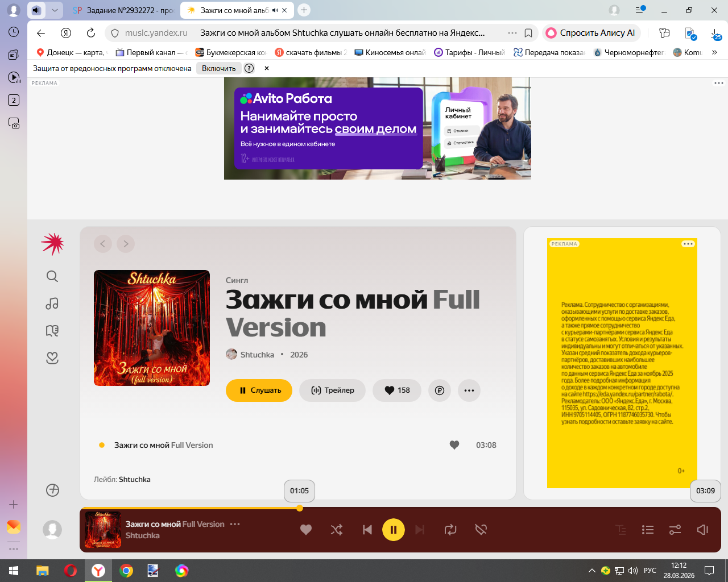Expand the browser sidebar three-dots menu

tap(14, 549)
